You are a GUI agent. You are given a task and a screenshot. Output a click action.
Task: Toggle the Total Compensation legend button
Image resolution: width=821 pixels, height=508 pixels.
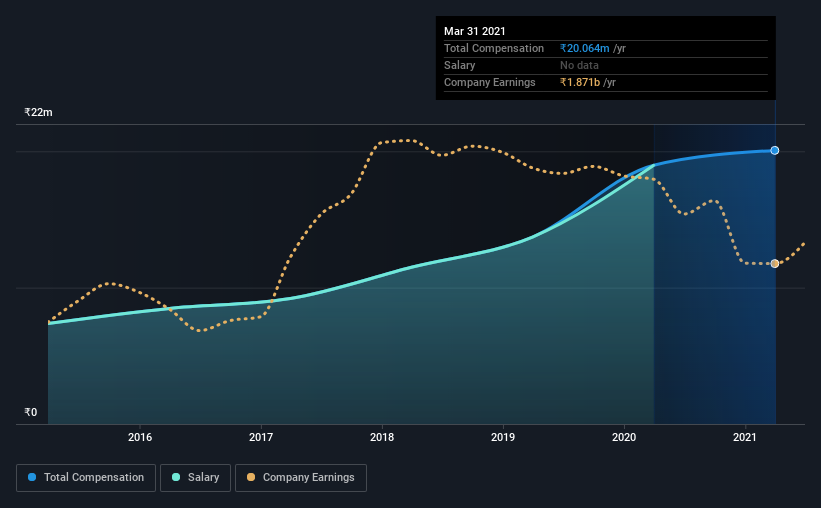click(86, 478)
